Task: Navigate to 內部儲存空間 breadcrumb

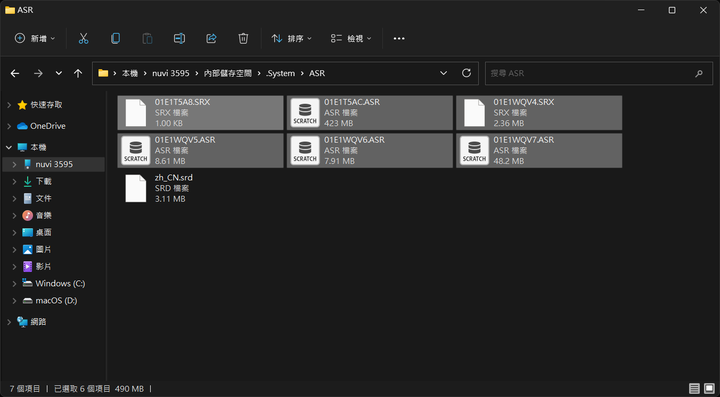Action: point(228,73)
